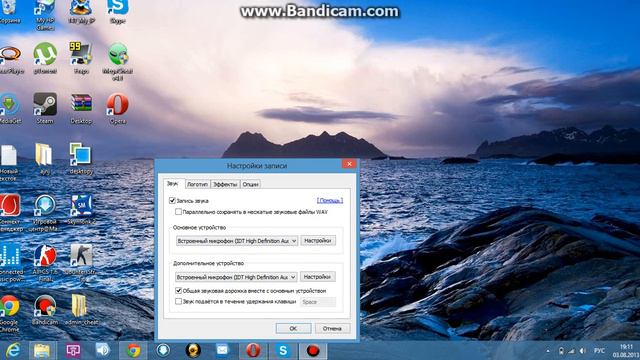640x360 pixels.
Task: Select the desktop shortcut with blue squares
Action: click(80, 158)
